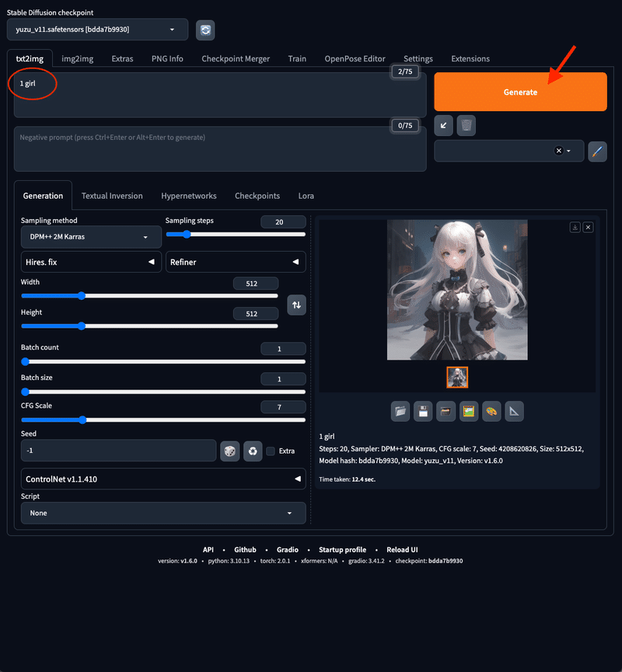Viewport: 622px width, 672px height.
Task: Expand the Refiner section
Action: point(236,262)
